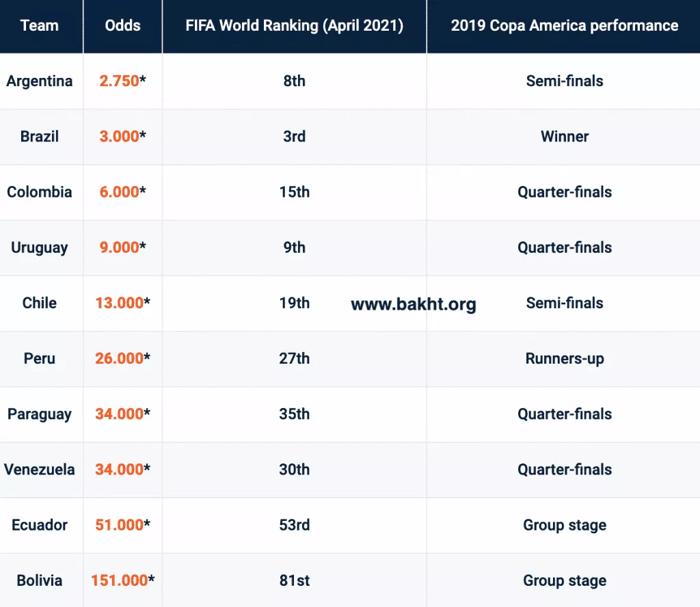This screenshot has height=607, width=700.
Task: Click Argentina's 2.750 odds
Action: [119, 81]
